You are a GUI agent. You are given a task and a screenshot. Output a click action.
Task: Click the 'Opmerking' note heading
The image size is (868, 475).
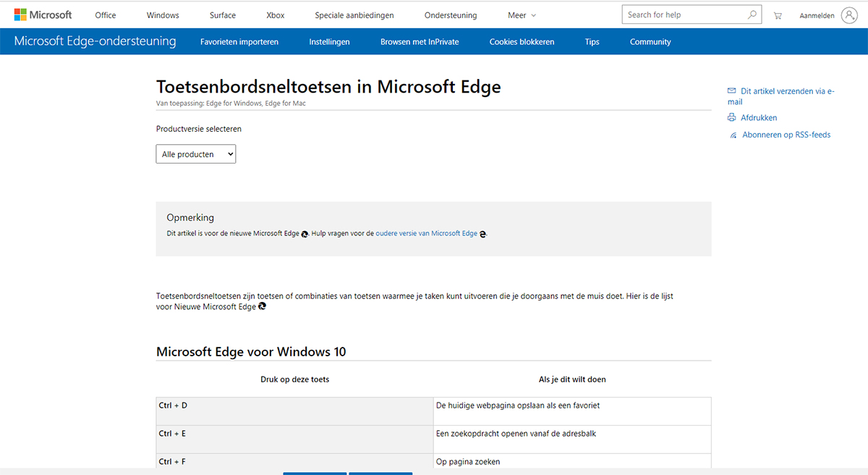pos(190,217)
